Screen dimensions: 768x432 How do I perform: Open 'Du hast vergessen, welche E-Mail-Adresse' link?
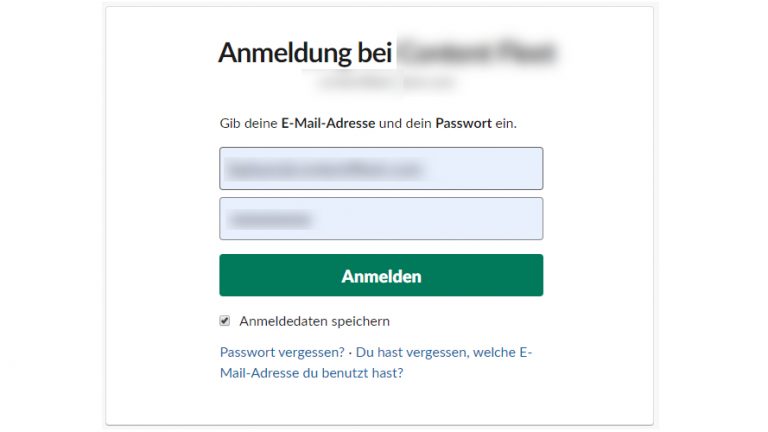click(x=443, y=352)
